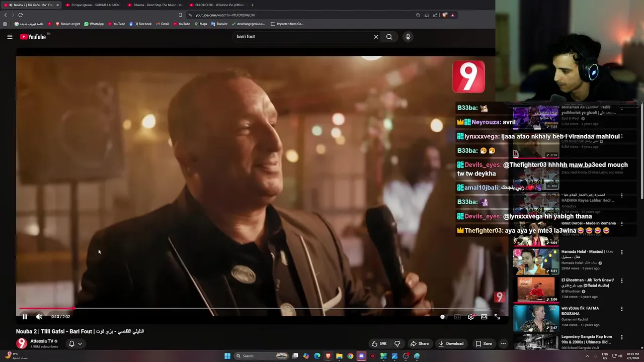Open File Explorer from taskbar
This screenshot has height=362, width=644.
339,356
